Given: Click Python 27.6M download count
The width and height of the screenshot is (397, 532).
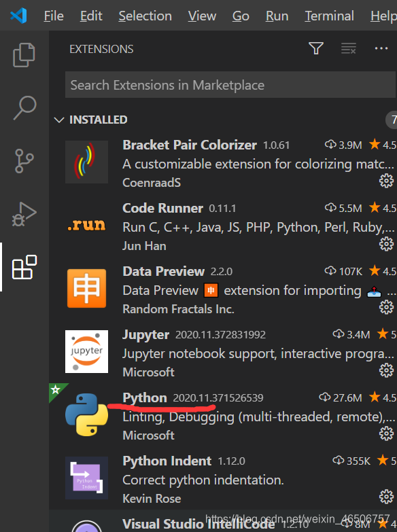Looking at the screenshot, I should click(x=341, y=397).
